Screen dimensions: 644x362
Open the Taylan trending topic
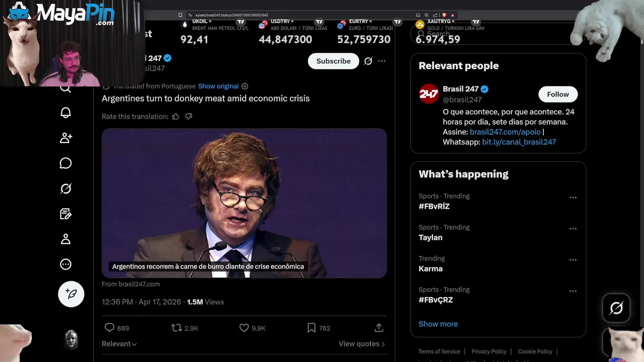tap(431, 237)
